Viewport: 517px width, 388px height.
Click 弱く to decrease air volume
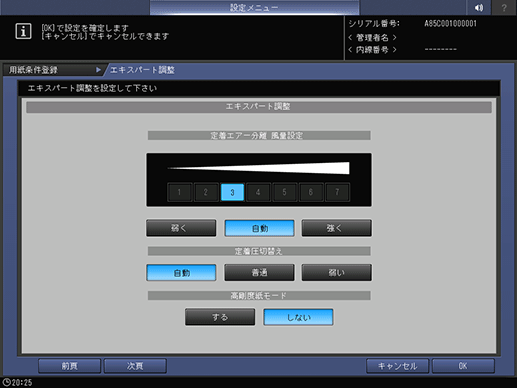coord(181,228)
